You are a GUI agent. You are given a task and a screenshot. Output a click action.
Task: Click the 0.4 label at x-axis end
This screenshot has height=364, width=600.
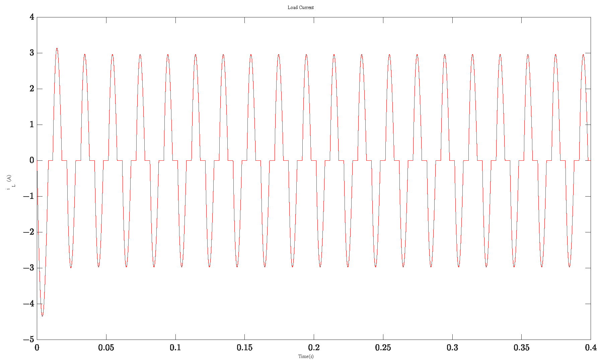[x=590, y=348]
